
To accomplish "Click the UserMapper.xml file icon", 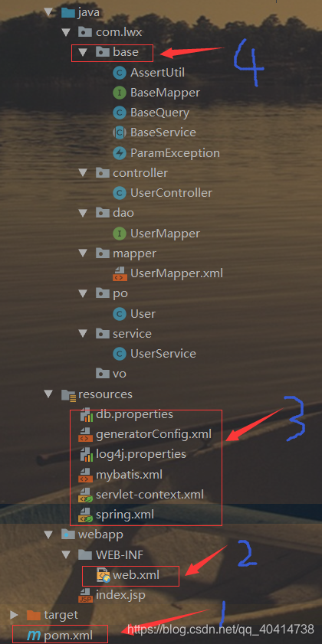I will [x=120, y=273].
